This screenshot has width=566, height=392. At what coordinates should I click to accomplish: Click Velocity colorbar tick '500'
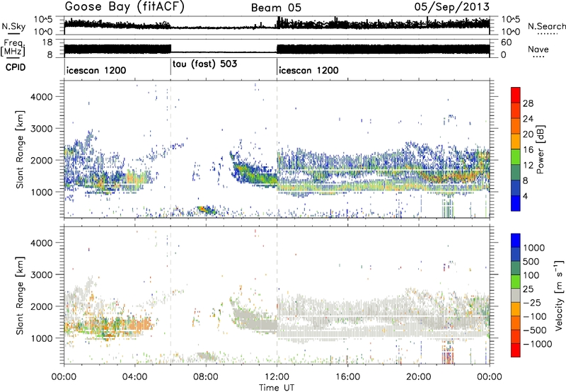(x=531, y=262)
